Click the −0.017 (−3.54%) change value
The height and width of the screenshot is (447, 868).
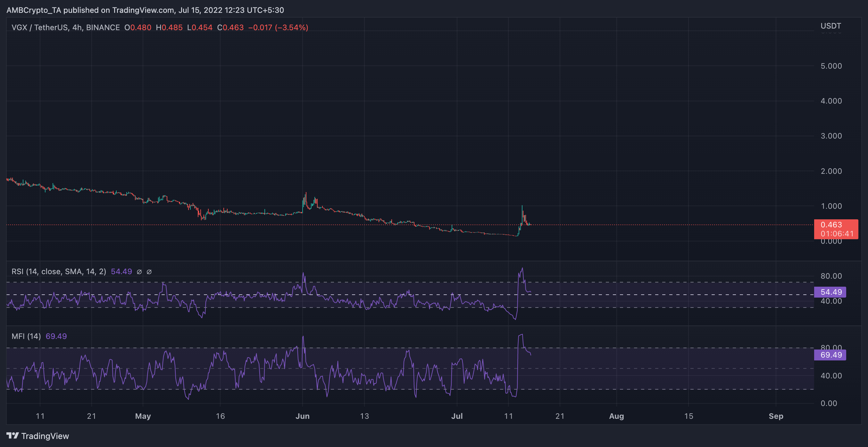click(278, 27)
